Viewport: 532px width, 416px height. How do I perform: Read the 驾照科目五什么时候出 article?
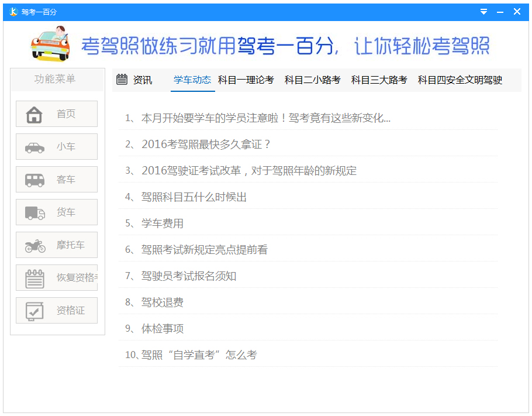[x=194, y=197]
